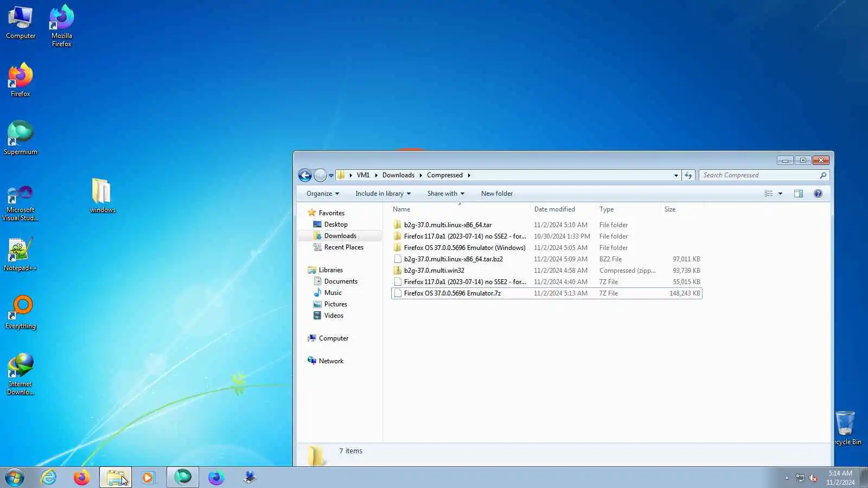Open the Include in library menu
The image size is (868, 488).
(x=383, y=194)
